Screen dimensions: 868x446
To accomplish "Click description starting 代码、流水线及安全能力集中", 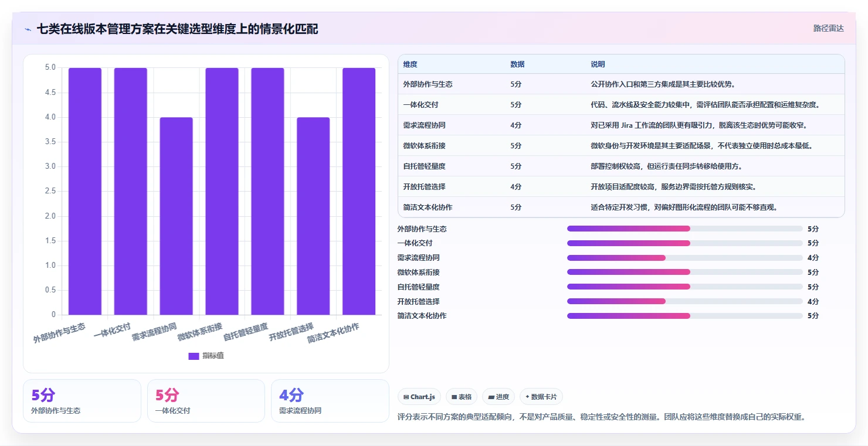I will coord(705,105).
